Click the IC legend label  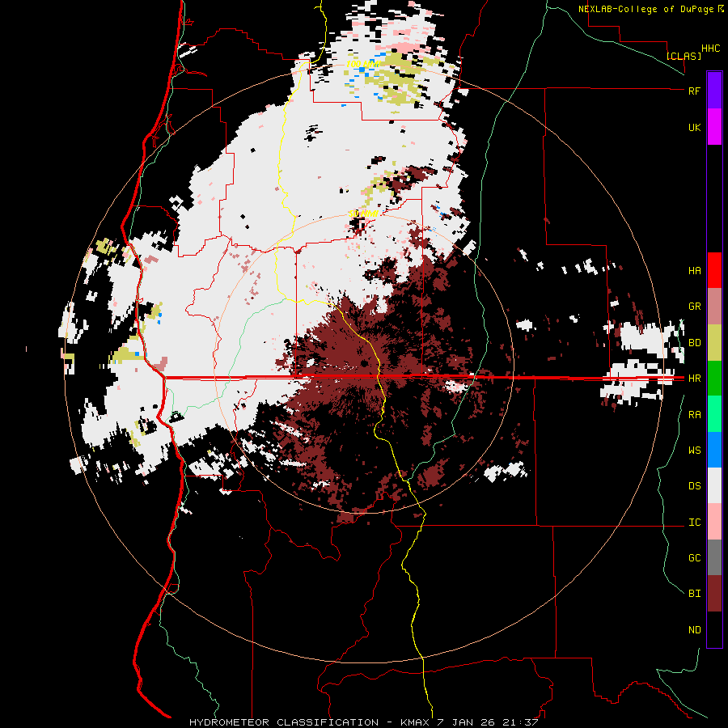(x=694, y=523)
